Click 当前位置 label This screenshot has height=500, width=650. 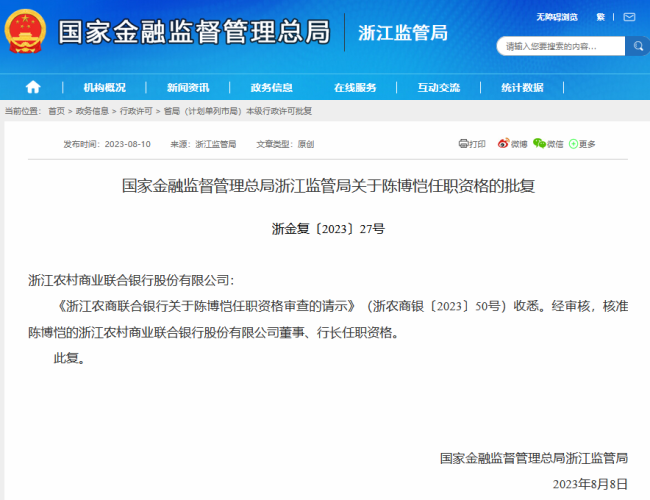point(23,111)
